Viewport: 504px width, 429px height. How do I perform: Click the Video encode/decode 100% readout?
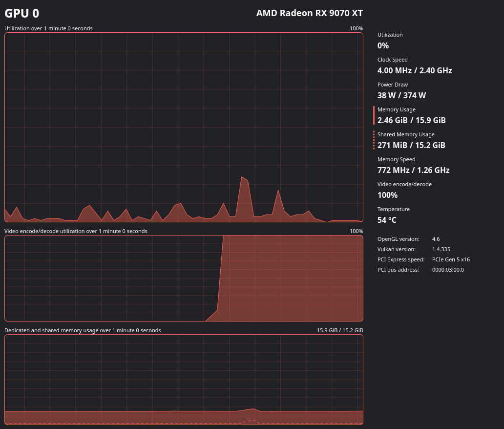(x=387, y=195)
